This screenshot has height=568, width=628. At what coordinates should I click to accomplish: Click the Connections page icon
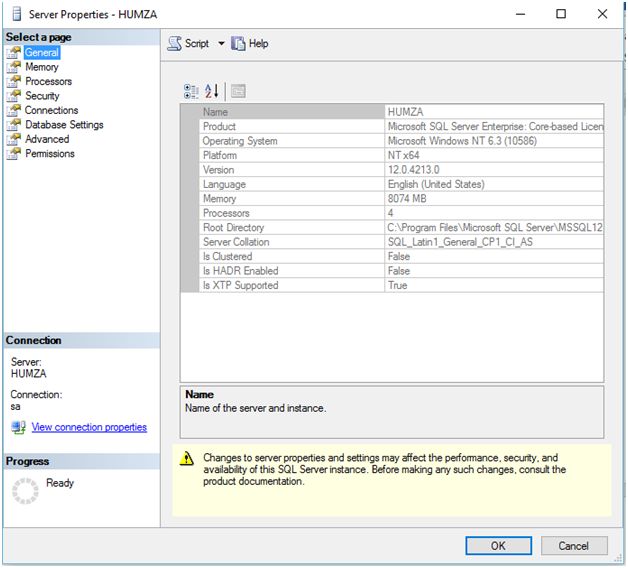(14, 110)
